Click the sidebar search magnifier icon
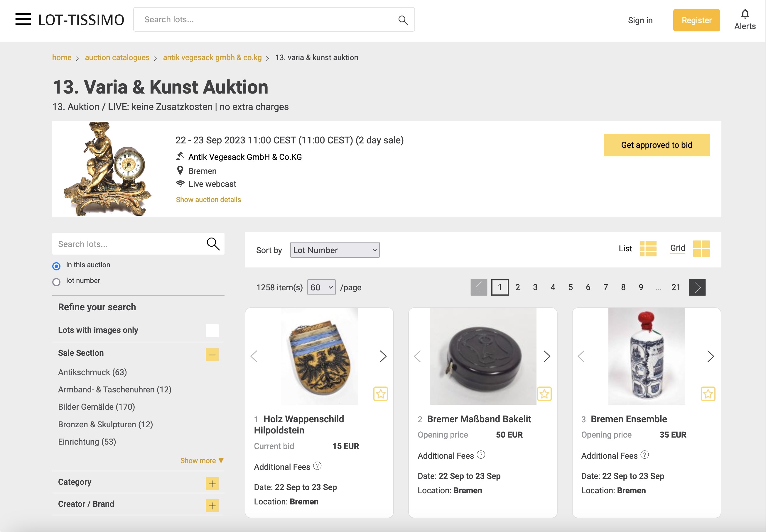This screenshot has height=532, width=766. (213, 244)
